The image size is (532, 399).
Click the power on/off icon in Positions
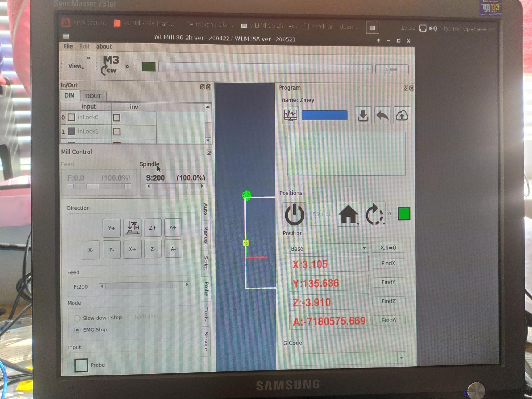tap(294, 215)
